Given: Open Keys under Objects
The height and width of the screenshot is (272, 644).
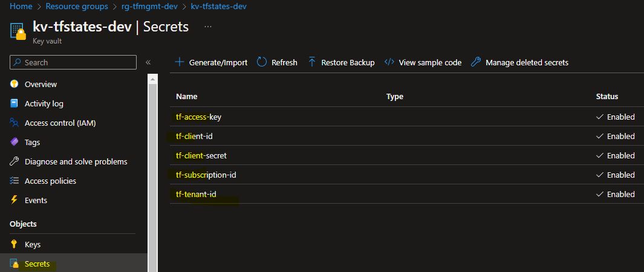Looking at the screenshot, I should click(33, 244).
